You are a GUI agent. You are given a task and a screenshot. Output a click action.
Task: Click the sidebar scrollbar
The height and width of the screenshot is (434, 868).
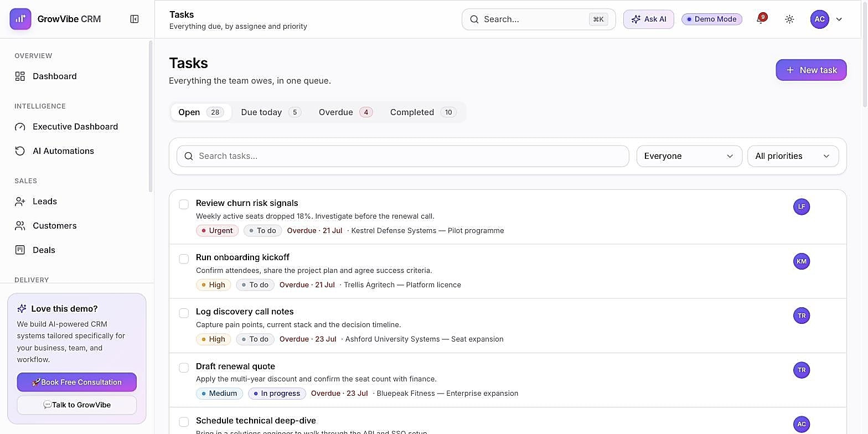click(151, 116)
